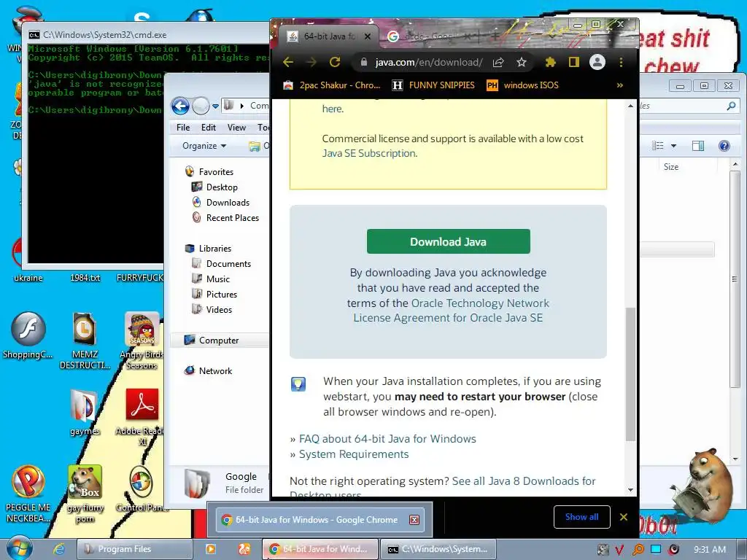Dismiss the downloads bar with the X

coord(624,517)
